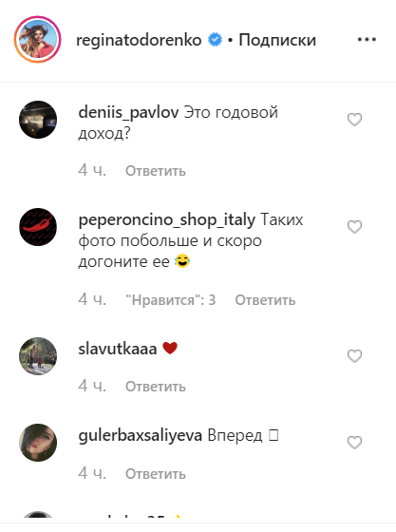
Task: Open peperoncino_shop_italy username link
Action: click(167, 219)
